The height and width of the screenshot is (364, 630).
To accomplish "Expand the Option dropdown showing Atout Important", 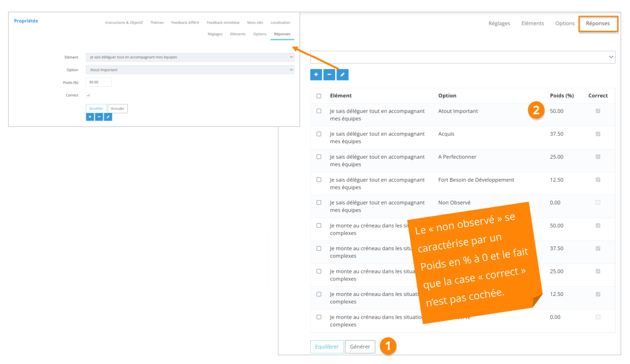I will click(190, 70).
